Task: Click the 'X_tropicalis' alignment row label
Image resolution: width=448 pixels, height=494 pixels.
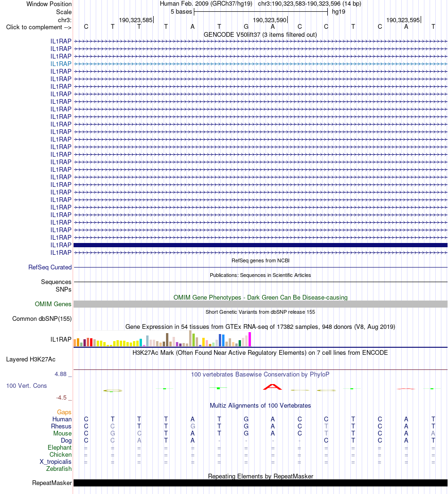Action: pyautogui.click(x=55, y=462)
